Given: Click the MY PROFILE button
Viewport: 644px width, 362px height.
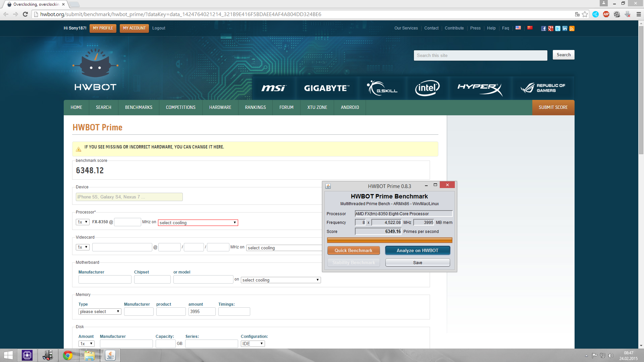Looking at the screenshot, I should pyautogui.click(x=103, y=28).
